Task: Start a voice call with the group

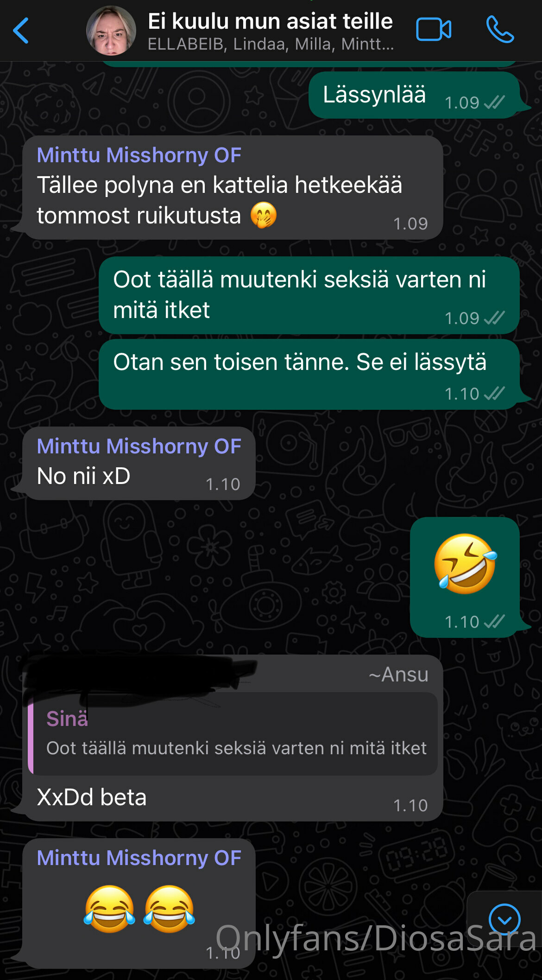Action: (500, 30)
